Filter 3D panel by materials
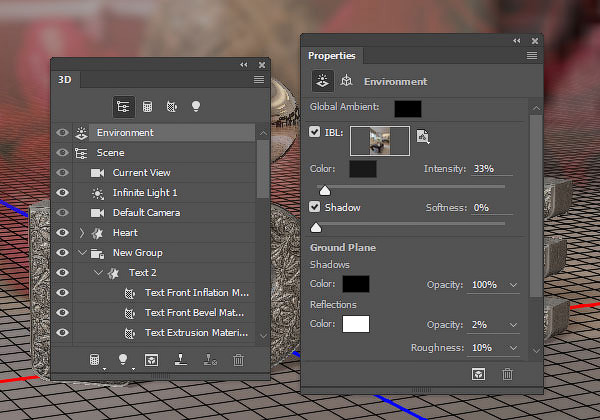Image resolution: width=600 pixels, height=420 pixels. [171, 106]
